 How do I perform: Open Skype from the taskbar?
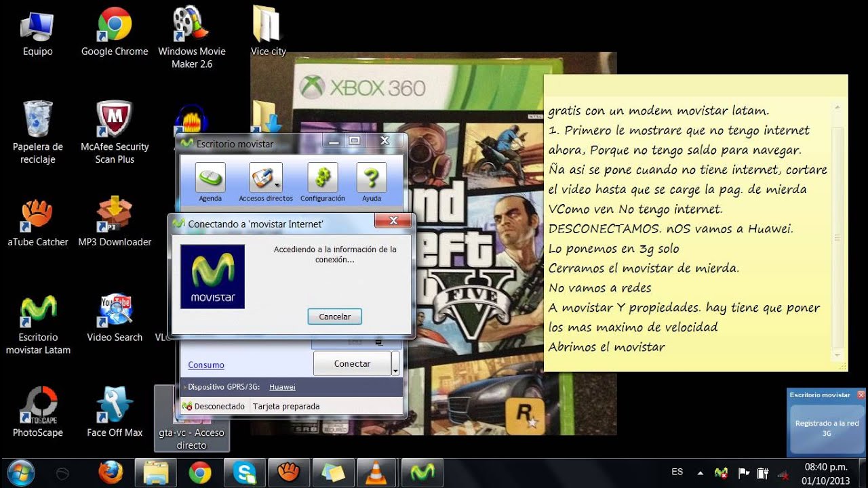coord(243,472)
